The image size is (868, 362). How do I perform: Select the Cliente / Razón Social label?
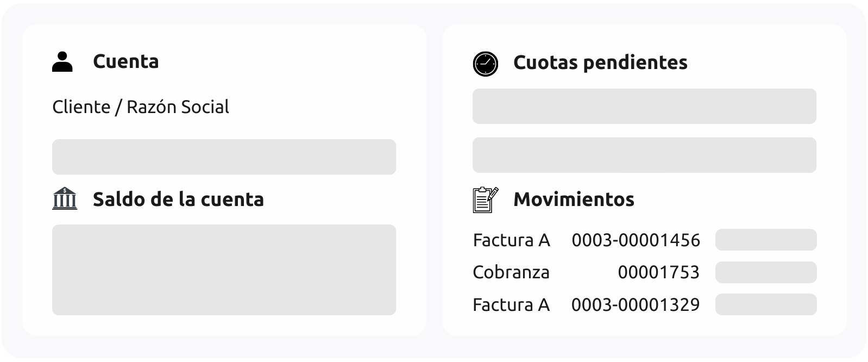point(141,107)
